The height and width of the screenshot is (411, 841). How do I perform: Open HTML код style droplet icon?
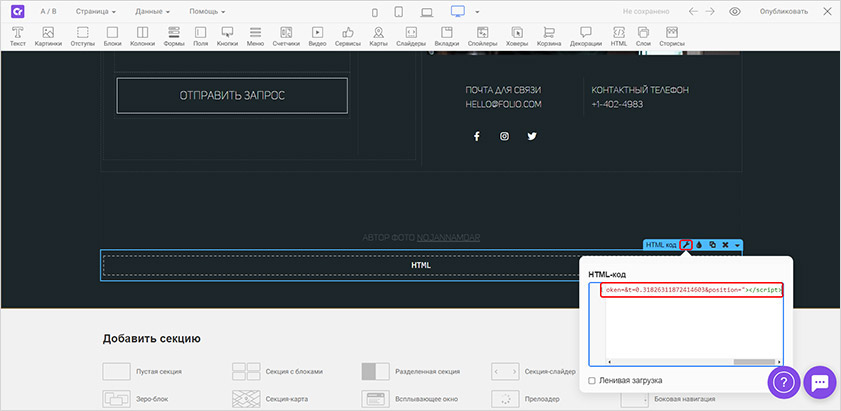tap(699, 245)
